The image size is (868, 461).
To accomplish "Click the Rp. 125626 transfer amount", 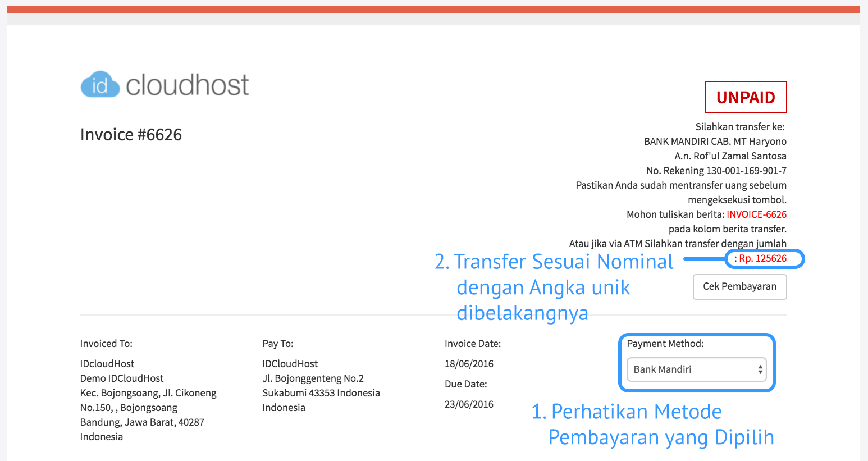I will pyautogui.click(x=762, y=258).
